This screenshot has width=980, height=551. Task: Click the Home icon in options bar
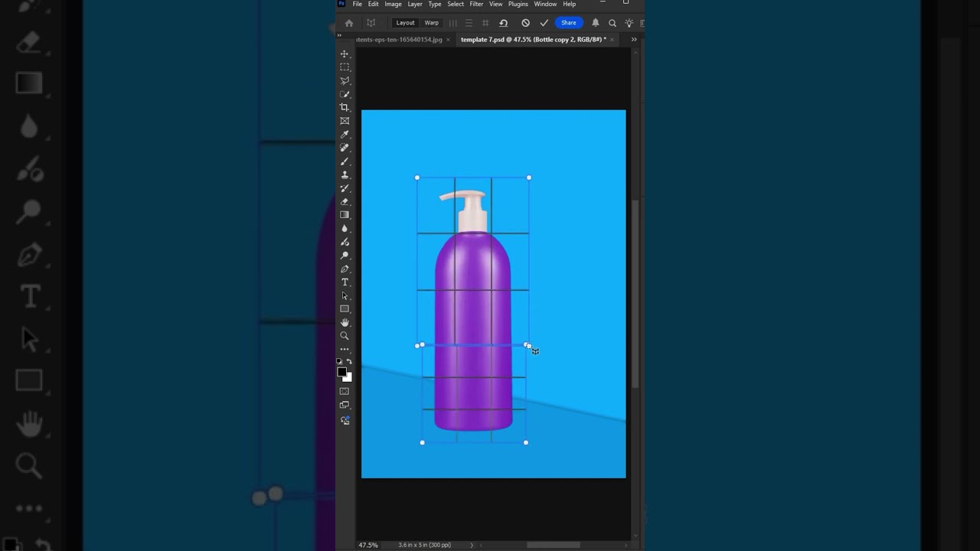pos(349,23)
